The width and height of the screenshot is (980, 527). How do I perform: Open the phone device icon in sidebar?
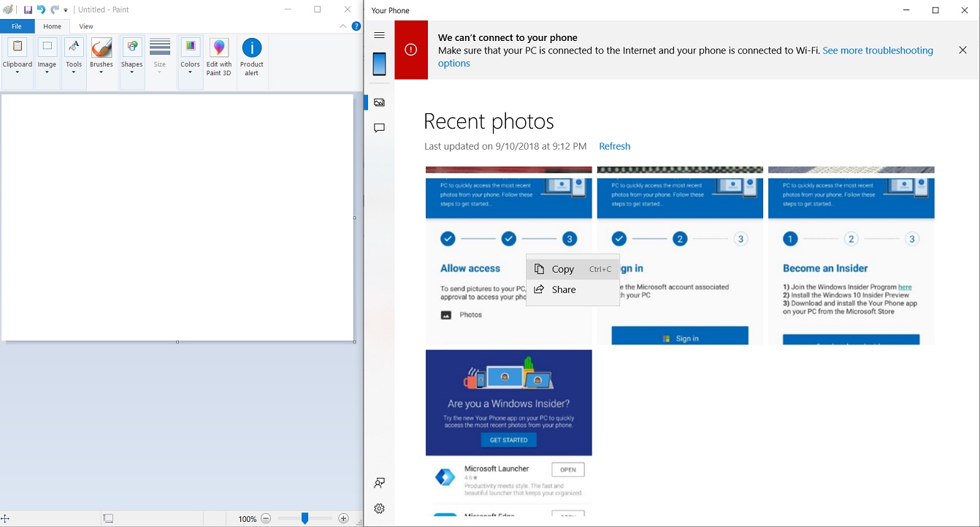pyautogui.click(x=379, y=64)
